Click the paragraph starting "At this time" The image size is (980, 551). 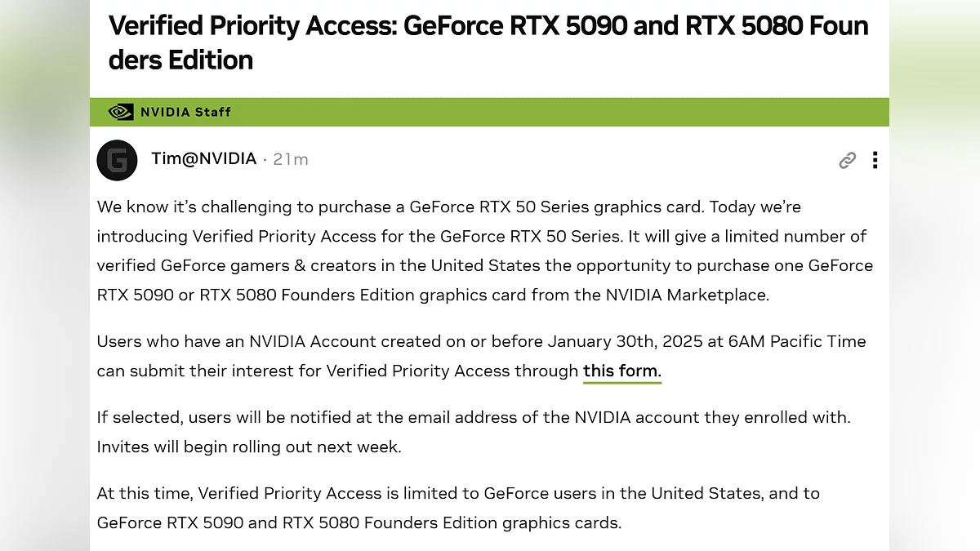[458, 508]
